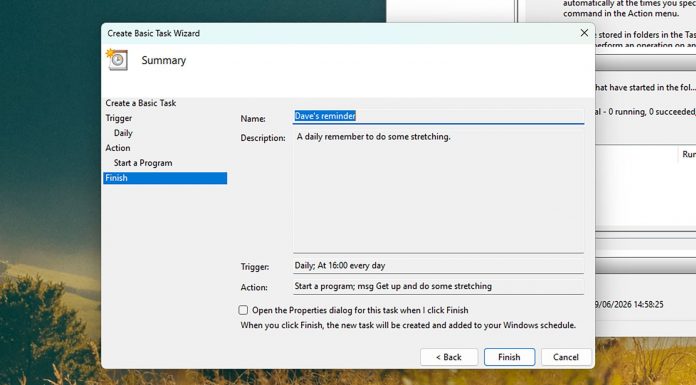Screen dimensions: 696x385
Task: Select the Daily step in sidebar
Action: pos(123,133)
